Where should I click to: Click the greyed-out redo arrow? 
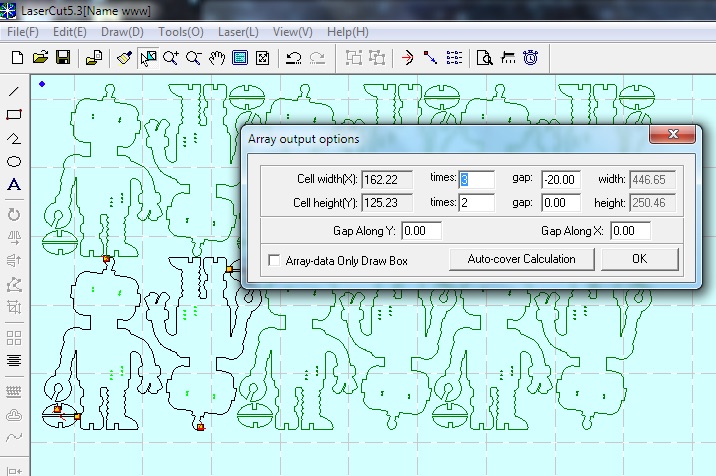317,58
